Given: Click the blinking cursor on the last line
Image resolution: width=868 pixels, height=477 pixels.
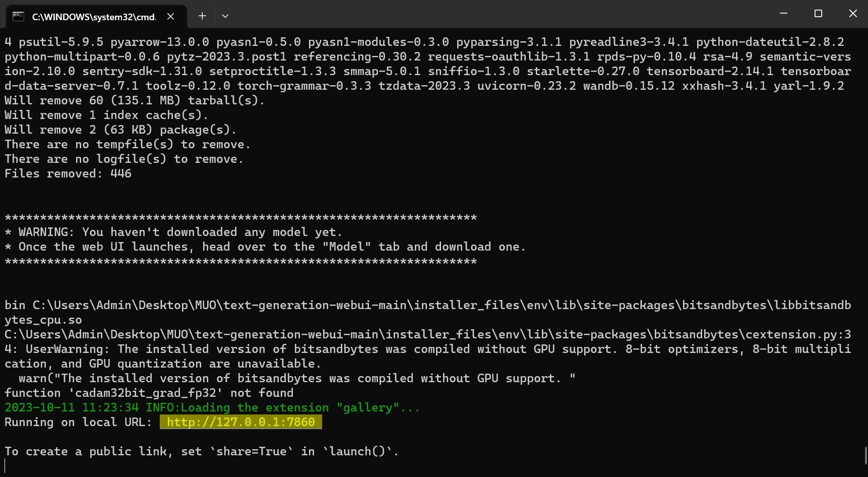Looking at the screenshot, I should (x=5, y=466).
